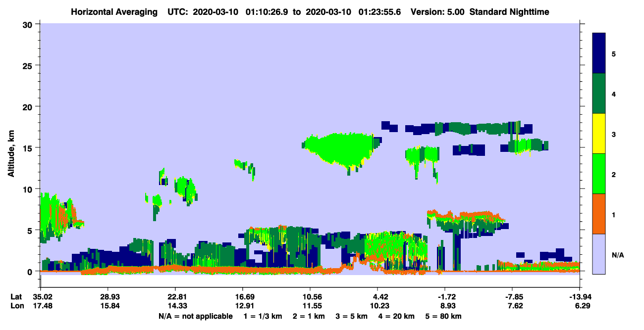
Task: Click the yellow colorbar segment labeled 3
Action: tap(599, 134)
